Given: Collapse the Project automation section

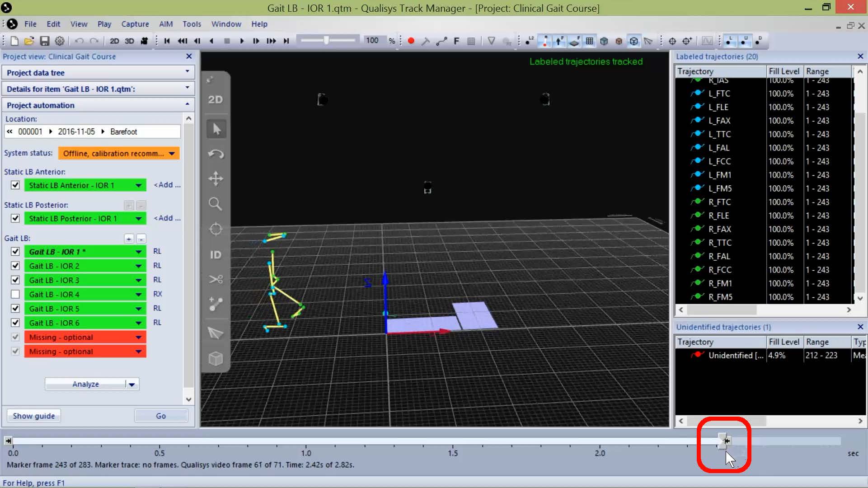Looking at the screenshot, I should click(x=98, y=105).
